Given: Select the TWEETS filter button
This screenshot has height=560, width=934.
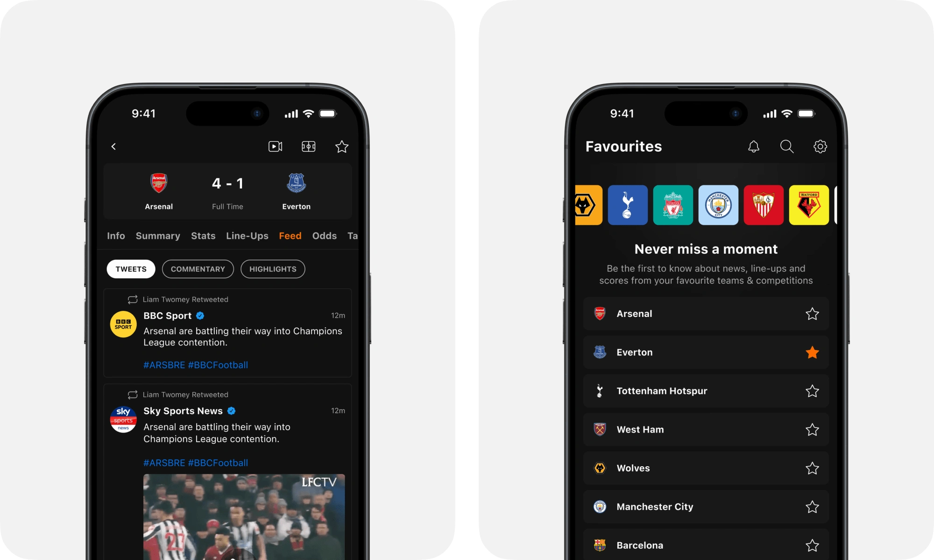Looking at the screenshot, I should (131, 269).
